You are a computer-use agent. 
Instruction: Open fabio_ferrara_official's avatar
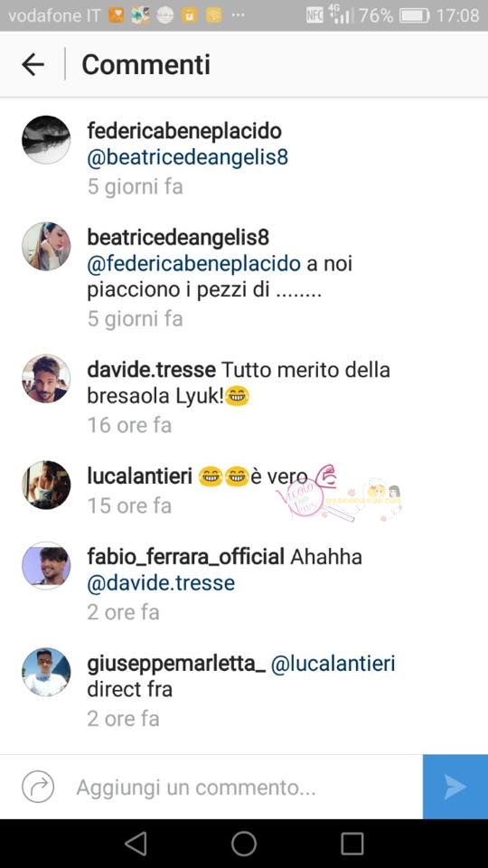[x=46, y=566]
